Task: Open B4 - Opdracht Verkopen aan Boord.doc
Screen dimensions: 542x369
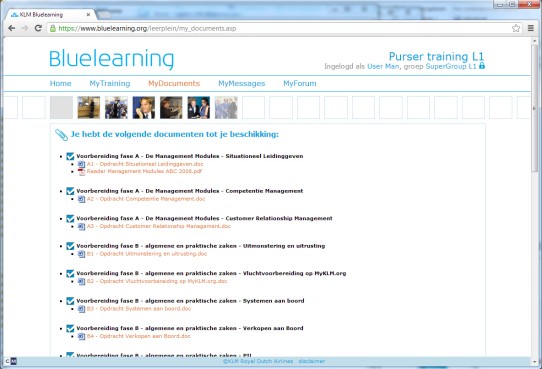Action: pyautogui.click(x=139, y=336)
